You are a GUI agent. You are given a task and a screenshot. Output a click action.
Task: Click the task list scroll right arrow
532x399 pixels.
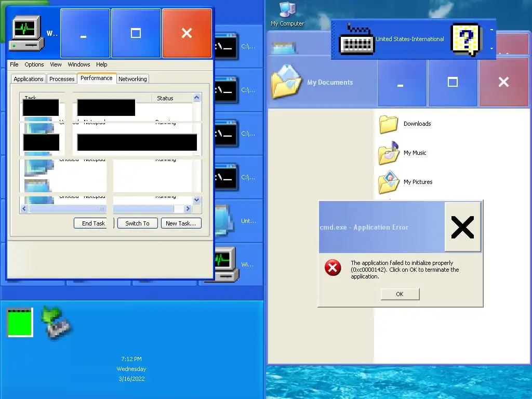point(188,209)
